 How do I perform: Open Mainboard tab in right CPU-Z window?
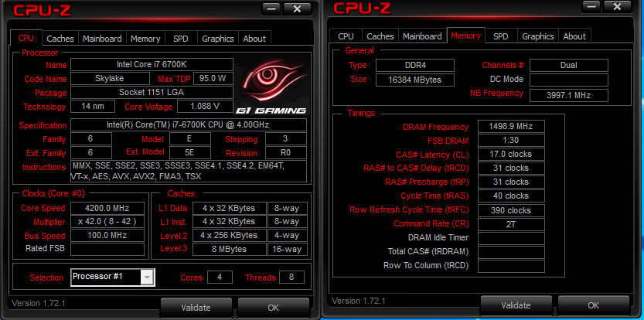pyautogui.click(x=422, y=36)
